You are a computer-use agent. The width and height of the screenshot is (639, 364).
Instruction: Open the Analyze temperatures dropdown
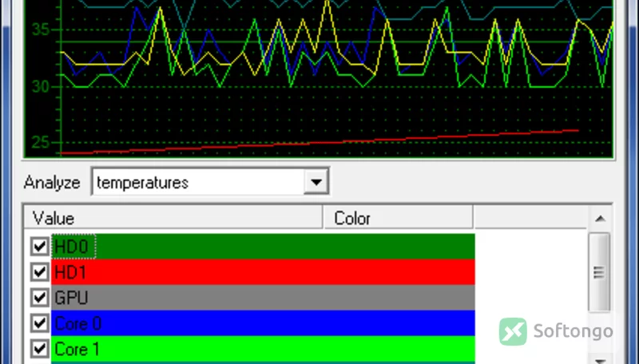pos(210,182)
